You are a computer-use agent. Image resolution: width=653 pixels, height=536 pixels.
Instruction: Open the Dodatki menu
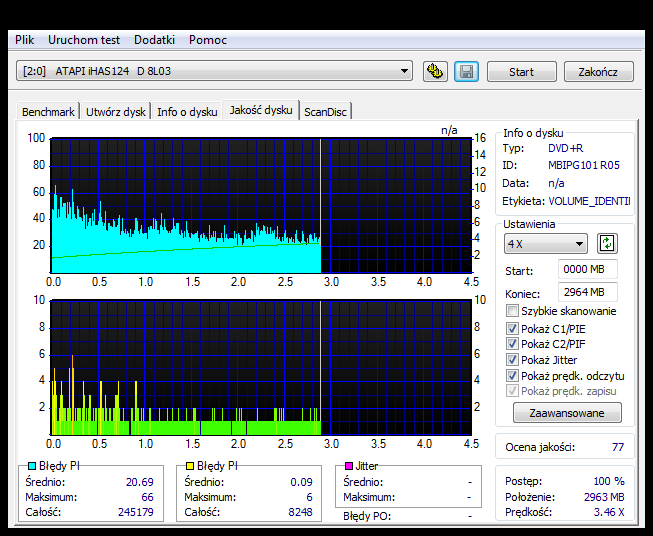(x=154, y=40)
